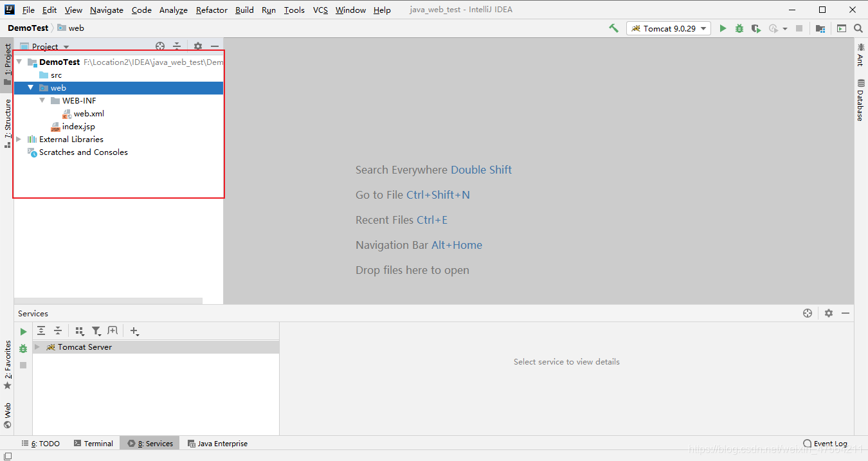
Task: Toggle the 7: Structure side tab
Action: [x=7, y=123]
